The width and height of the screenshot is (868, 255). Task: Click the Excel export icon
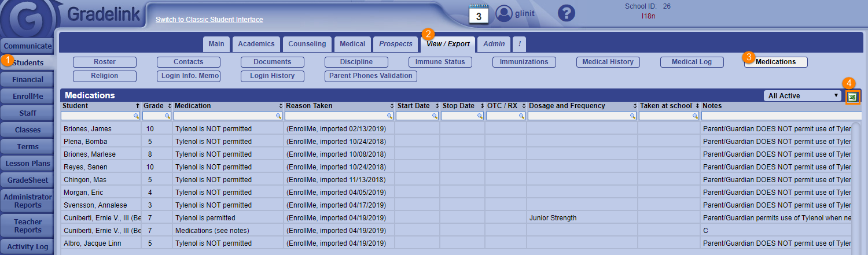point(852,97)
